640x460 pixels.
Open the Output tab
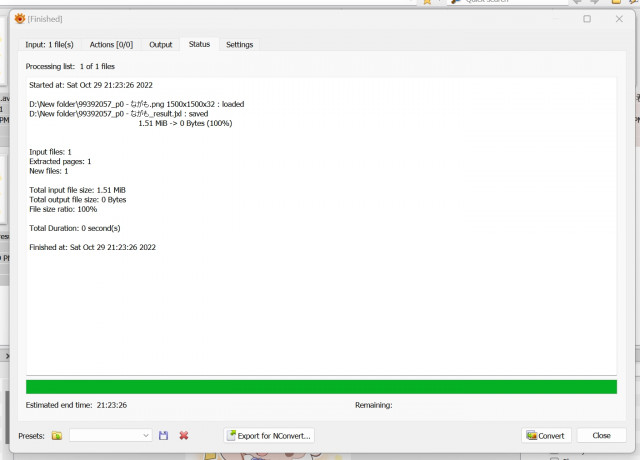click(x=160, y=44)
